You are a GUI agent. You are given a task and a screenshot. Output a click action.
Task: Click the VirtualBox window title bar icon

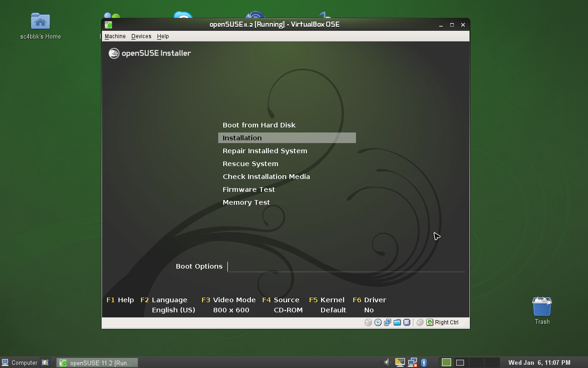click(x=108, y=25)
